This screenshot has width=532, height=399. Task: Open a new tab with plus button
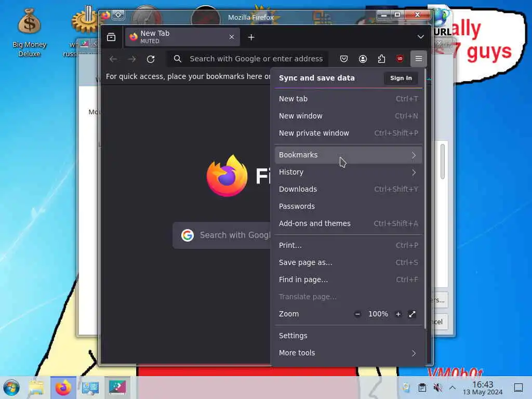coord(251,37)
